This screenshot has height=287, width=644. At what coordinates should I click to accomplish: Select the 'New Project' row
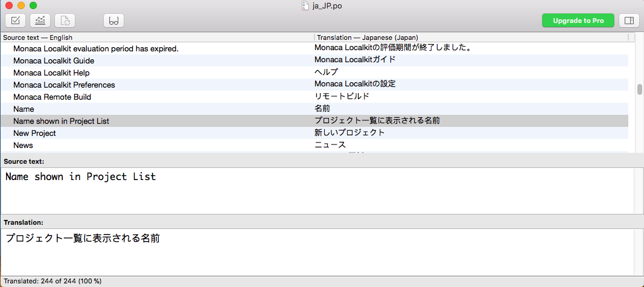(x=314, y=133)
